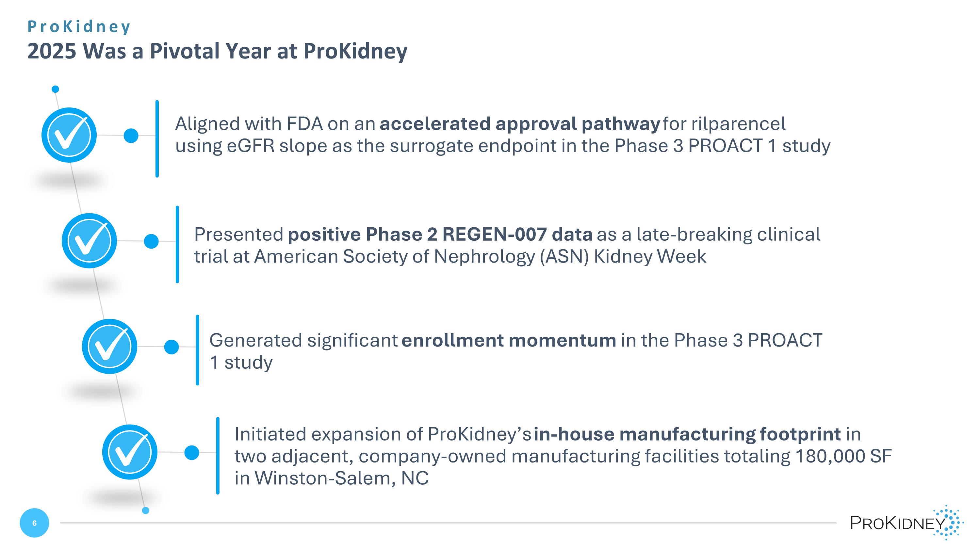980x551 pixels.
Task: Click the checkmark beside the FDA accelerated approval item
Action: pos(69,135)
